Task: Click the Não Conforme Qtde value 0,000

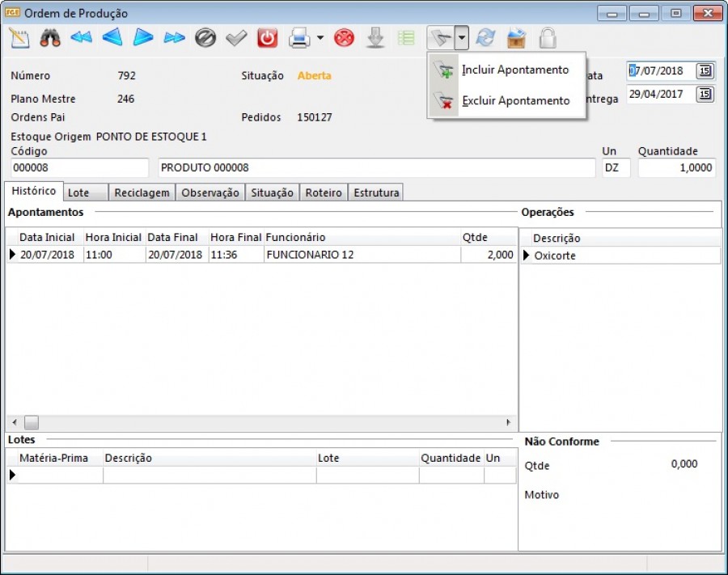Action: click(x=684, y=464)
